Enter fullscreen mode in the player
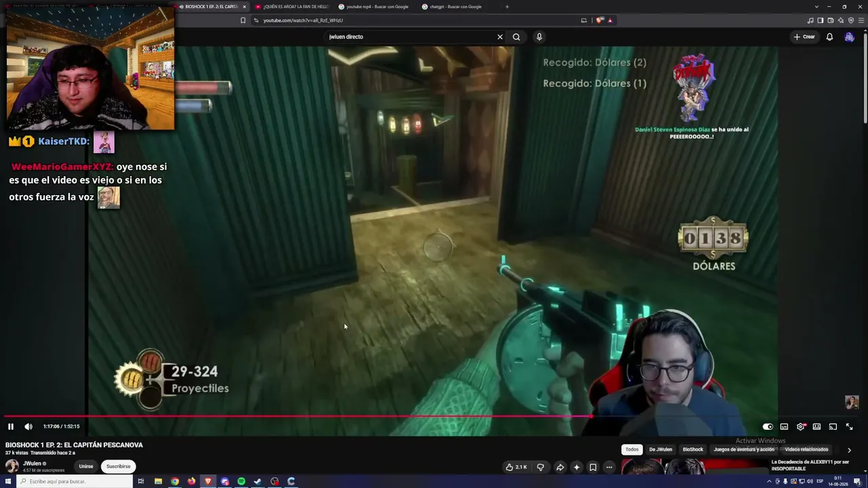Viewport: 868px width, 488px height. click(x=849, y=426)
